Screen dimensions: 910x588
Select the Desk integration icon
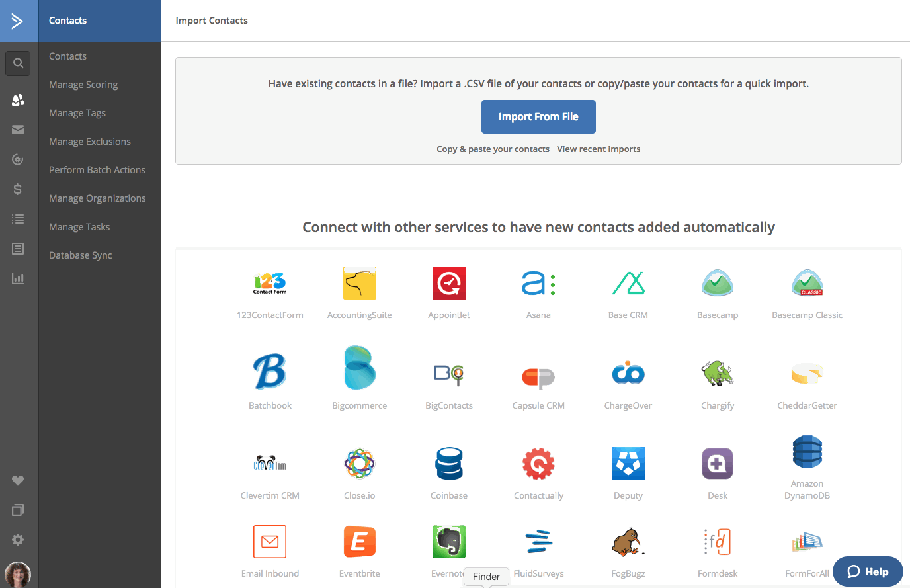click(x=718, y=463)
